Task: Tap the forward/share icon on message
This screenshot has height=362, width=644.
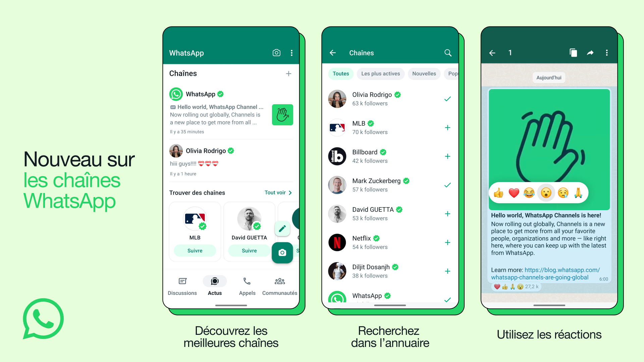Action: click(590, 53)
